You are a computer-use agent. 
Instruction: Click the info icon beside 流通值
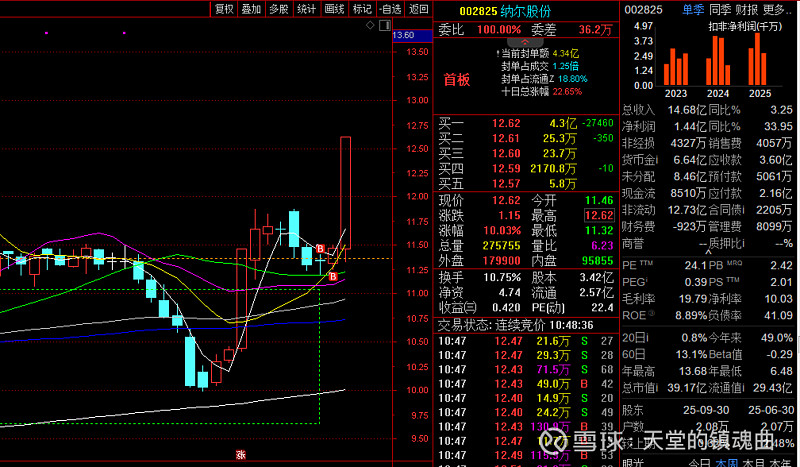(742, 388)
